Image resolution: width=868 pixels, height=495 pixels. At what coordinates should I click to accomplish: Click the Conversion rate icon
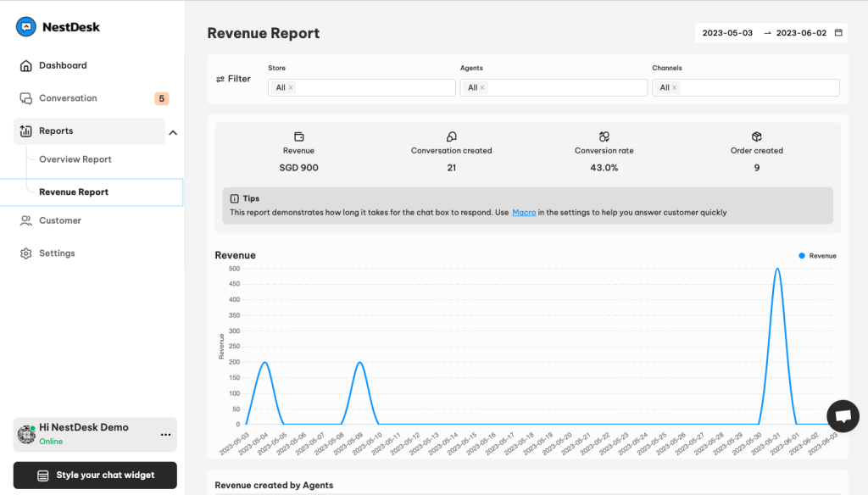[604, 136]
